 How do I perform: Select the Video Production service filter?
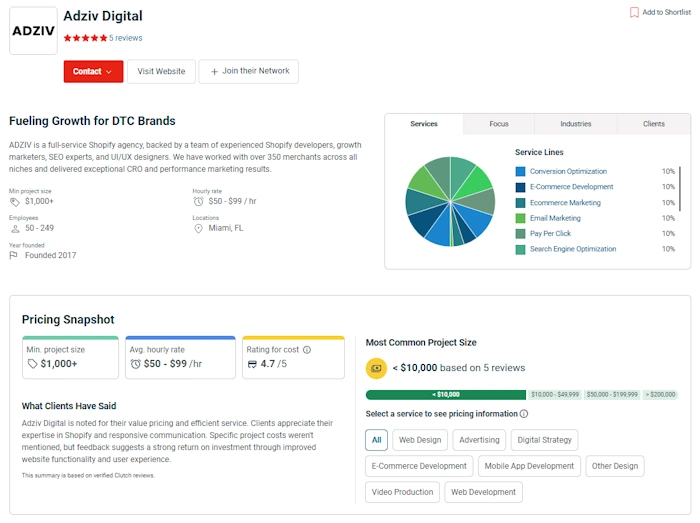(402, 492)
